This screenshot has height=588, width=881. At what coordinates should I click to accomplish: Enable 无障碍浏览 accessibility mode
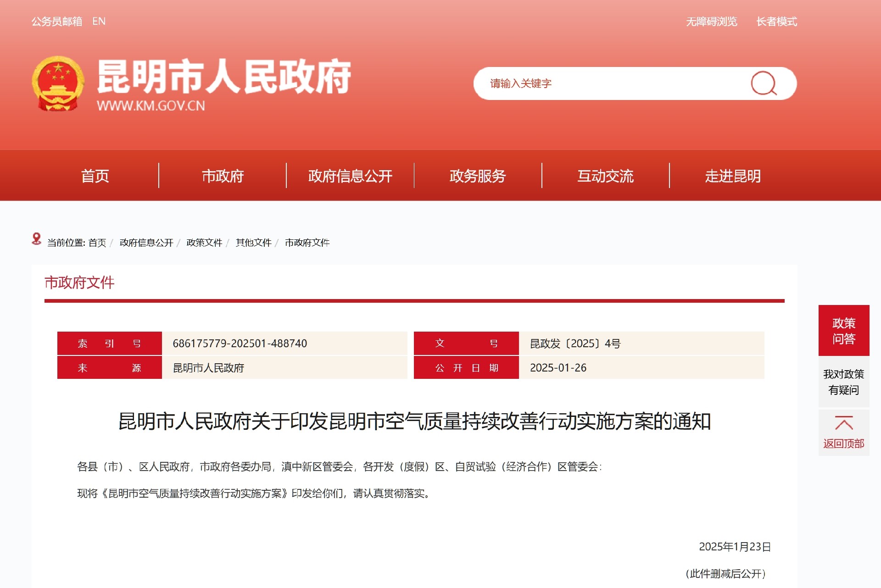[x=711, y=22]
